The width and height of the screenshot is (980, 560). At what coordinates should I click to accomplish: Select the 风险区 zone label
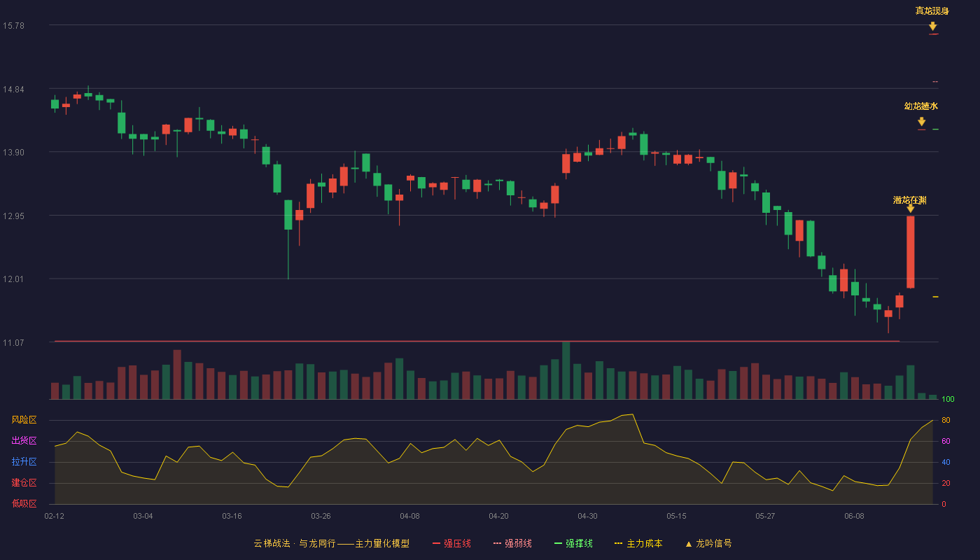(24, 420)
